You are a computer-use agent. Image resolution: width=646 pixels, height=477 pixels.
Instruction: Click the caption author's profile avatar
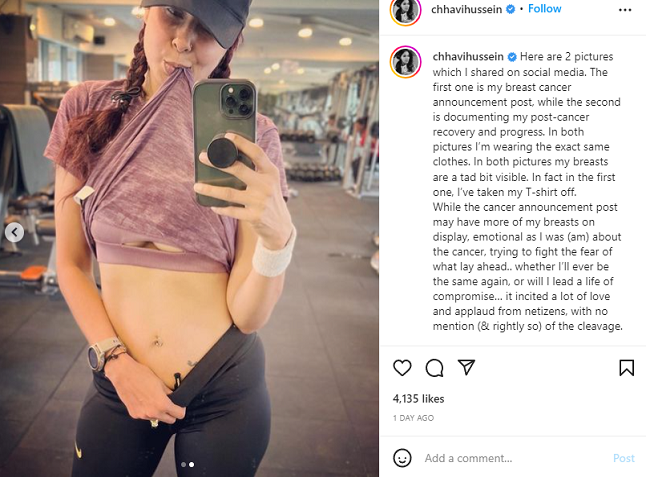click(x=405, y=62)
